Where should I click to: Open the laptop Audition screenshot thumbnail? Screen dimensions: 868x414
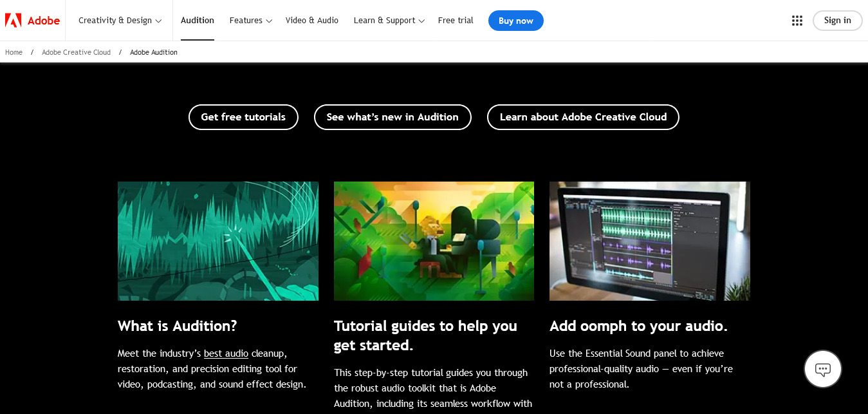[650, 241]
